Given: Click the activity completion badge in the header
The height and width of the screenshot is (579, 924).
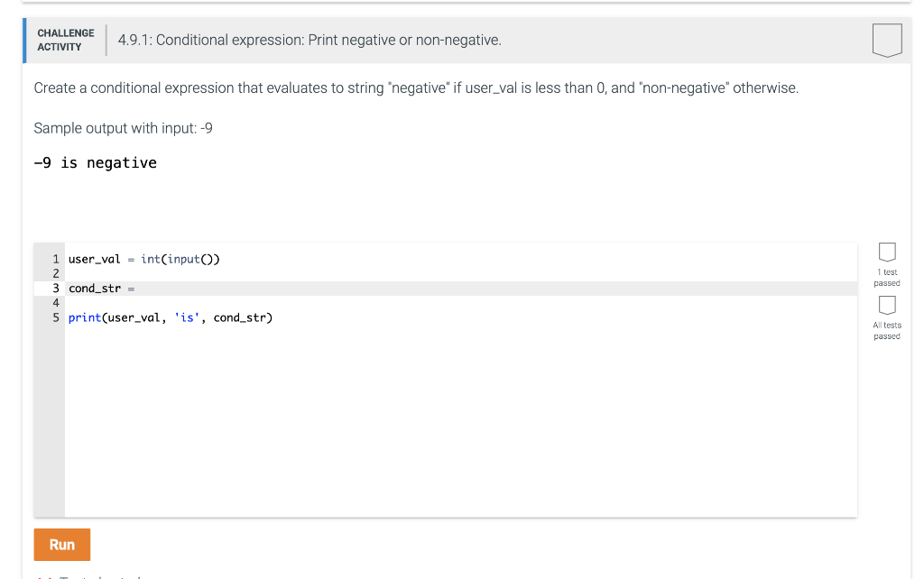Looking at the screenshot, I should tap(887, 40).
